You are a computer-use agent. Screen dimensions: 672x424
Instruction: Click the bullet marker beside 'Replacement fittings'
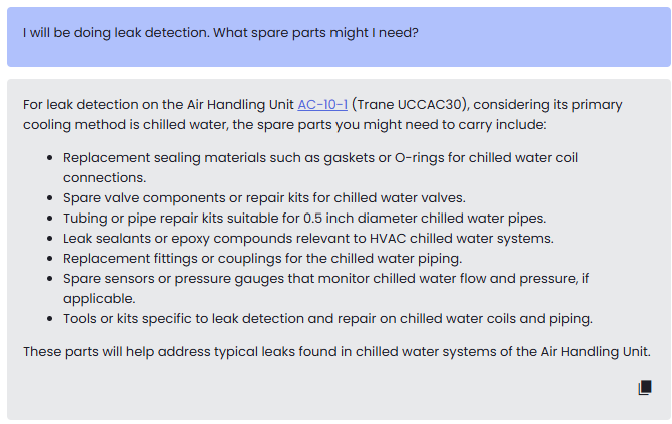point(50,259)
